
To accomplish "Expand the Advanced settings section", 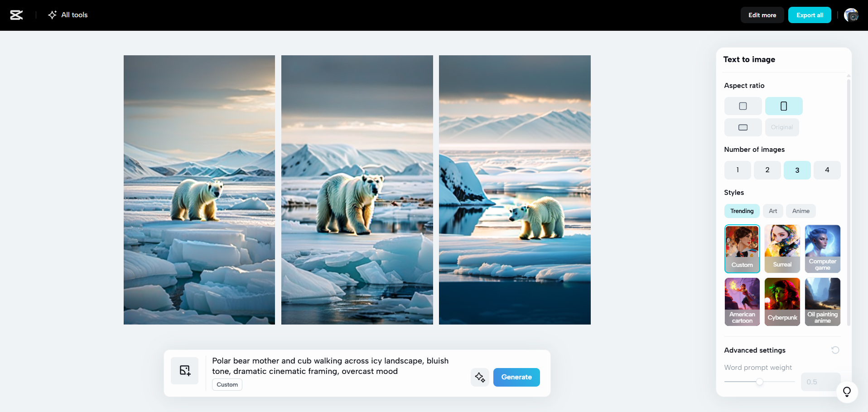I will click(x=754, y=350).
